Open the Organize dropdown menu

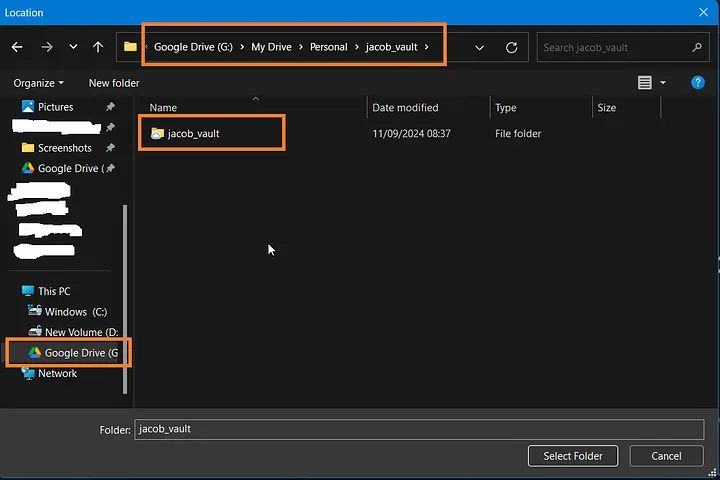(38, 83)
